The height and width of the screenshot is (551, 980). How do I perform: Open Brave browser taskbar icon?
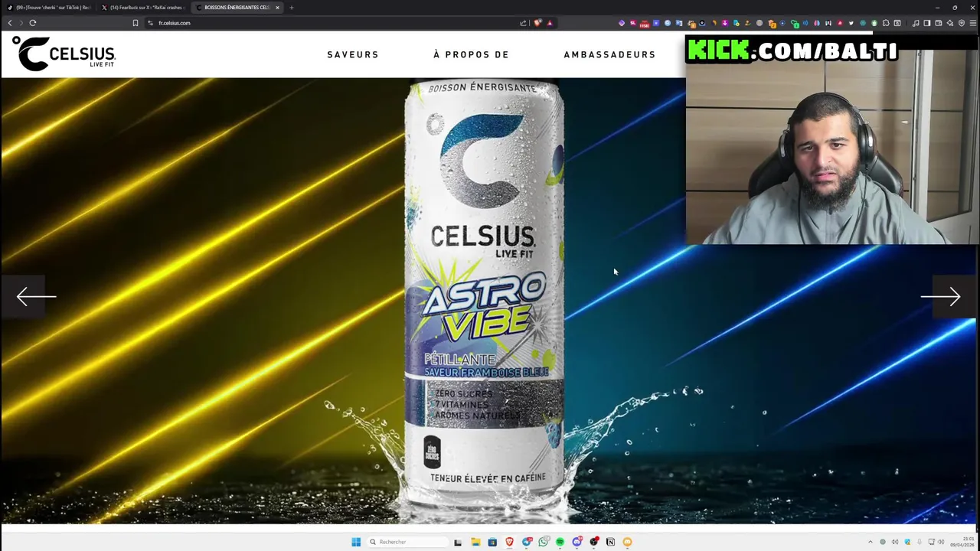[x=509, y=542]
